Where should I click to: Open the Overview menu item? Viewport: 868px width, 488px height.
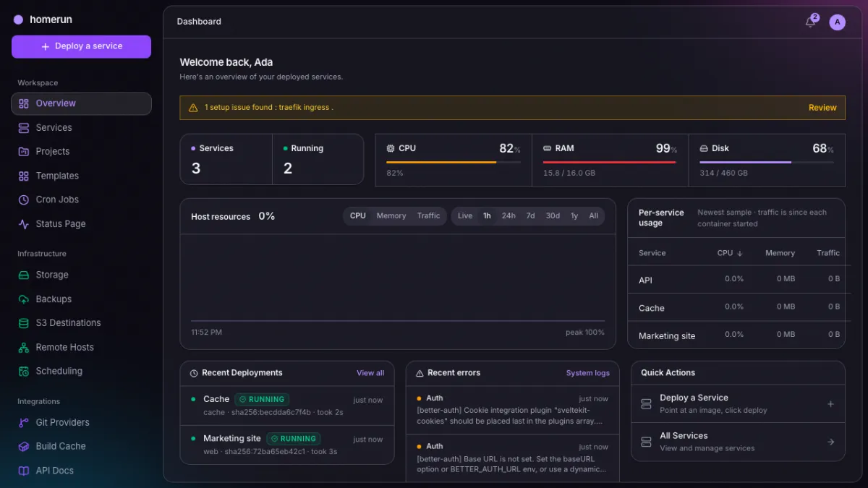(x=81, y=103)
